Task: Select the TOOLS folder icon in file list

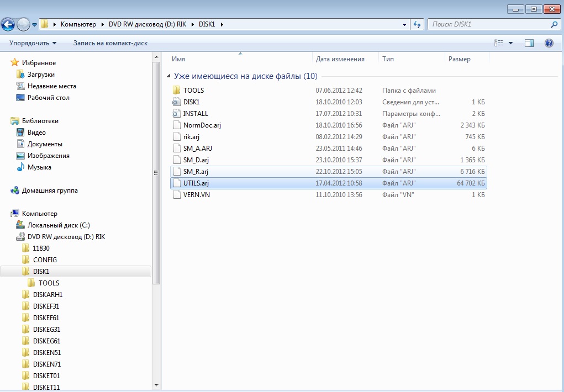Action: click(176, 90)
